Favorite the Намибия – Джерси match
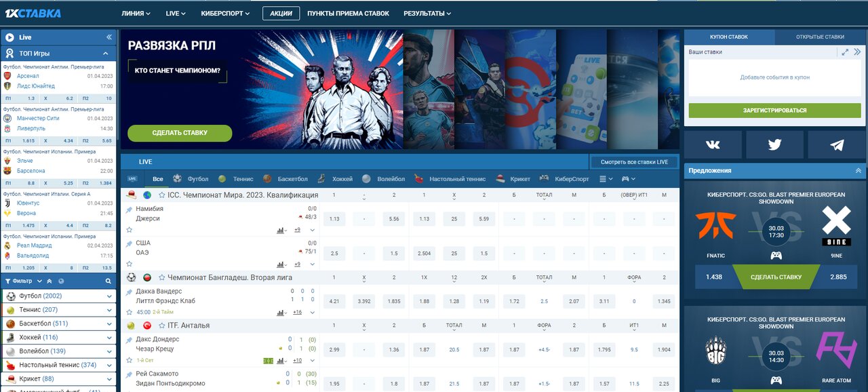The height and width of the screenshot is (392, 868). pos(130,230)
